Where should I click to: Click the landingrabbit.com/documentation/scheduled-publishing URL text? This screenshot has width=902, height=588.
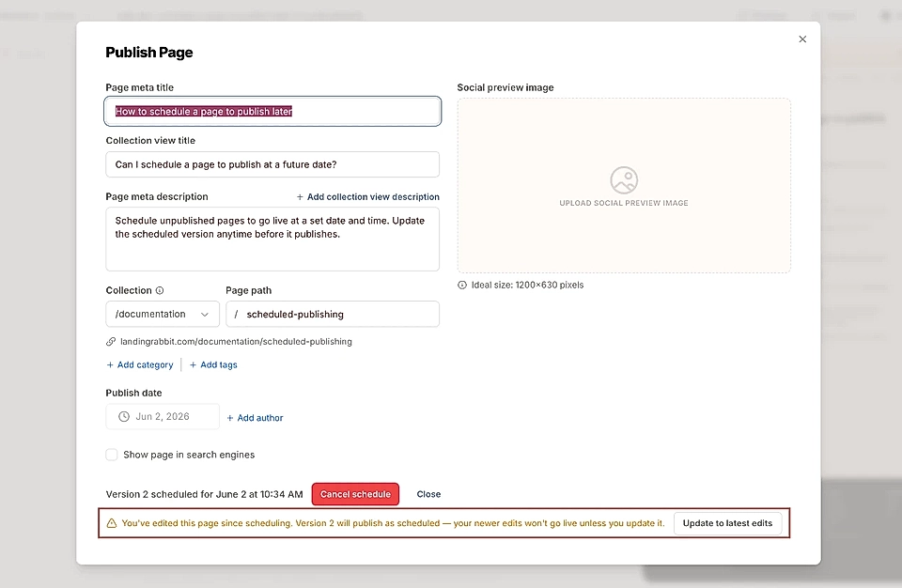click(236, 342)
